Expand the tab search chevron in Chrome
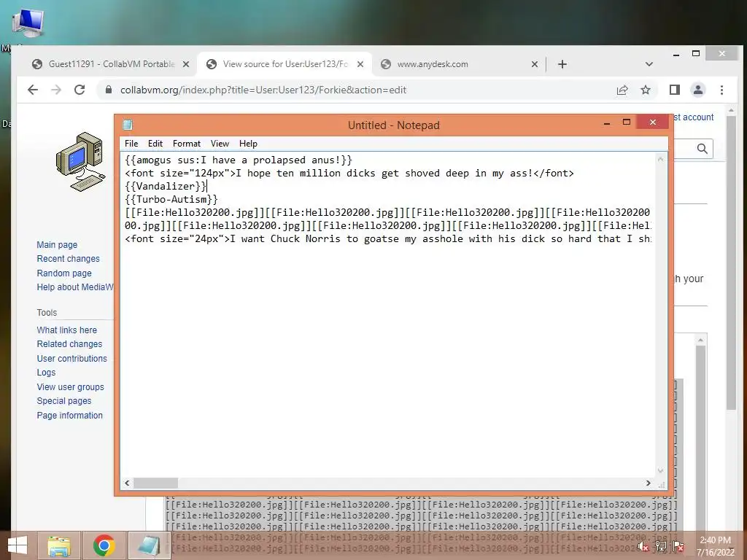Viewport: 747px width, 560px height. (649, 64)
